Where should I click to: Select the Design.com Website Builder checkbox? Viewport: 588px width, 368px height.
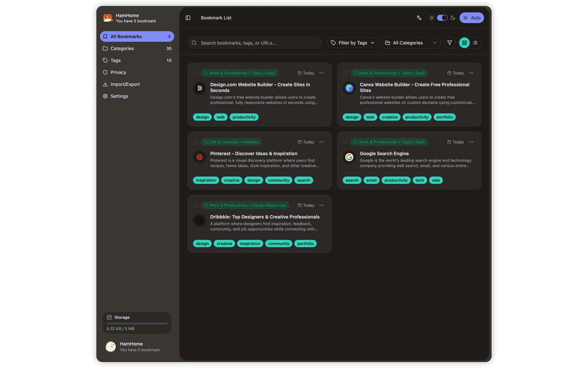point(196,73)
